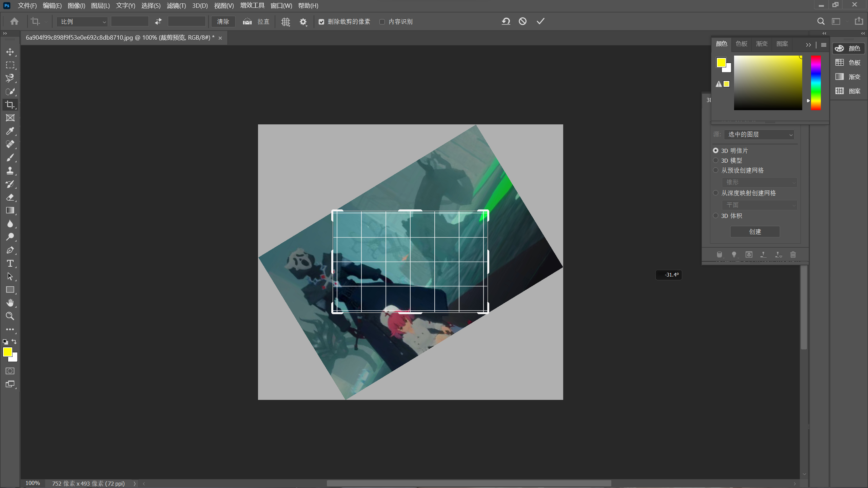The image size is (868, 488).
Task: Click the Straighten tool icon
Action: 247,22
